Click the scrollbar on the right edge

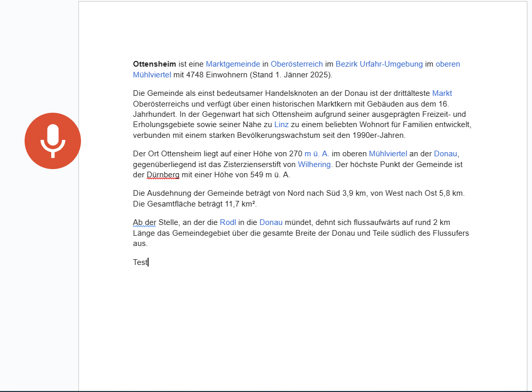[x=529, y=195]
